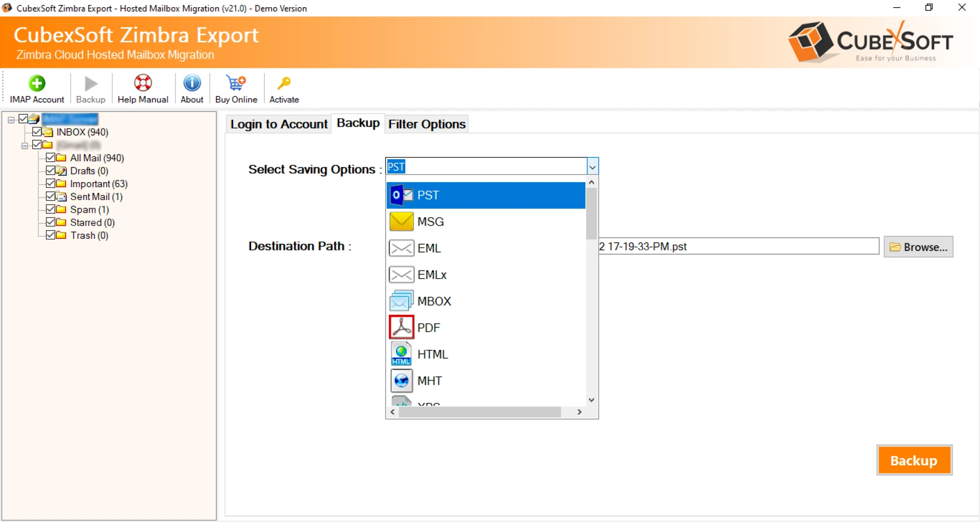Open the Help Manual

coord(142,88)
